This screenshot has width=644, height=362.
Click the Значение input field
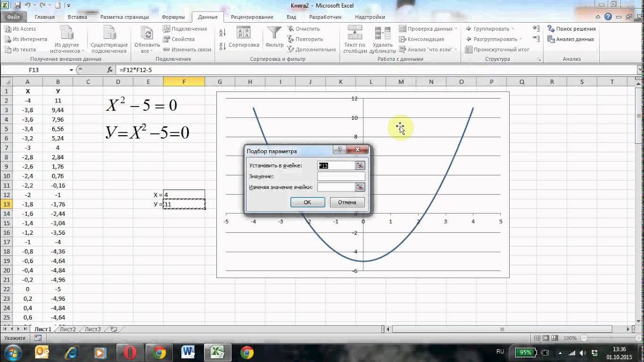(341, 176)
